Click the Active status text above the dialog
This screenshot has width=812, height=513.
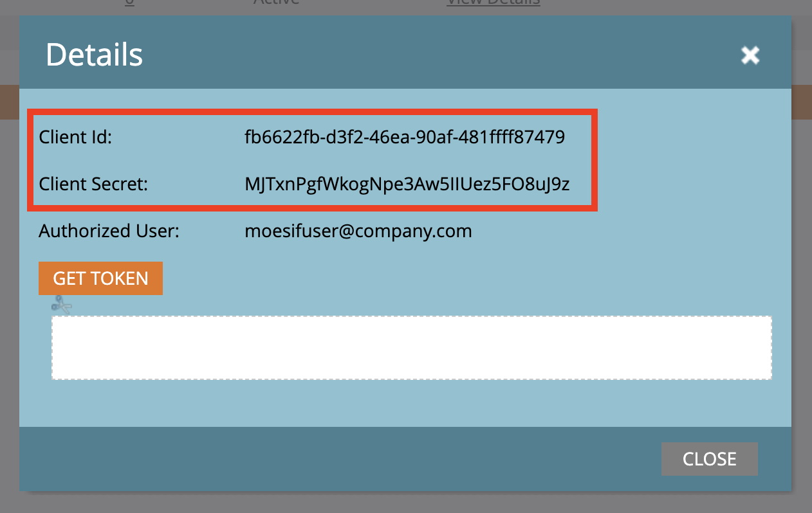(275, 3)
